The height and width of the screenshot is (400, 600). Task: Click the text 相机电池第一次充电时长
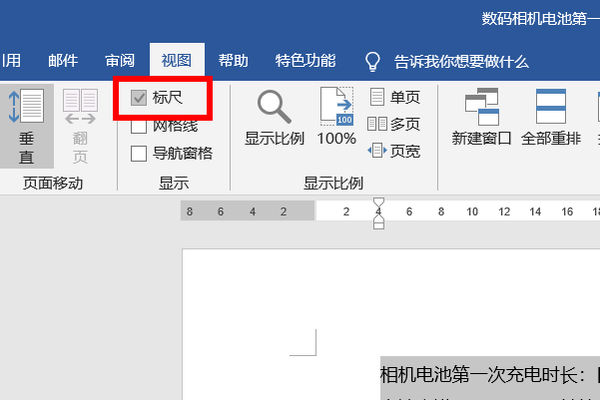click(481, 374)
